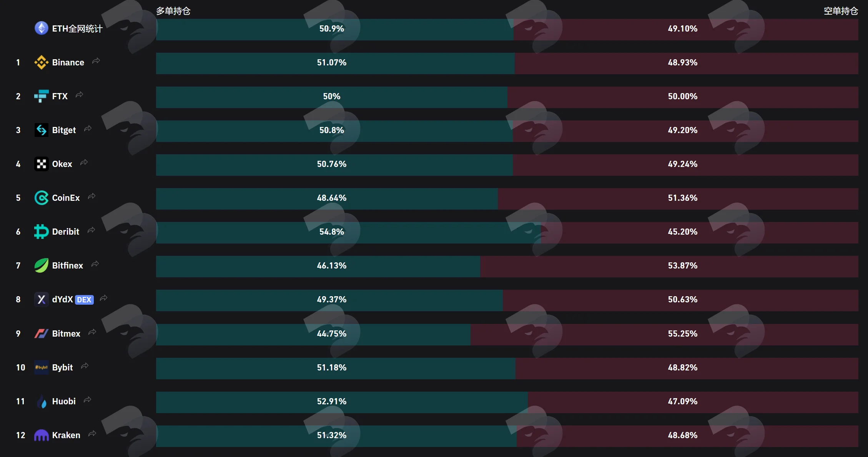The height and width of the screenshot is (457, 868).
Task: Open share arrow next to Bitfinex
Action: pos(95,264)
